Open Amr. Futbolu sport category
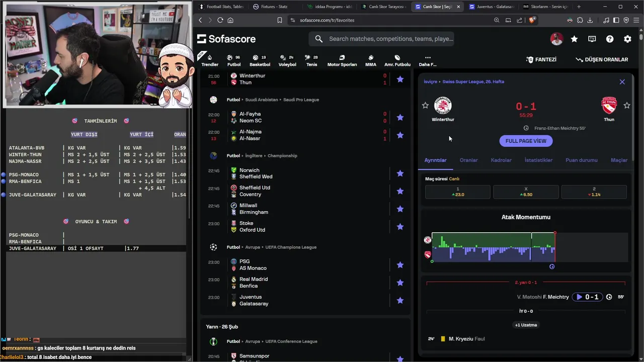The image size is (644, 362). [397, 60]
